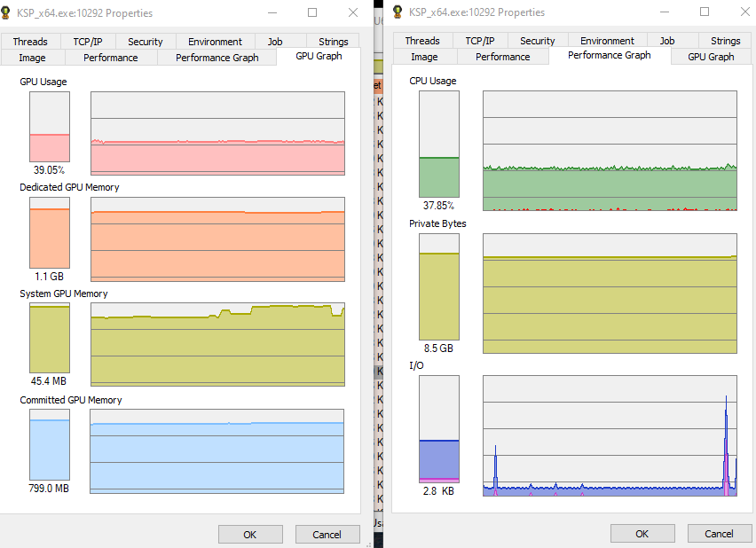
Task: Click Cancel on the left properties dialog
Action: pos(328,534)
